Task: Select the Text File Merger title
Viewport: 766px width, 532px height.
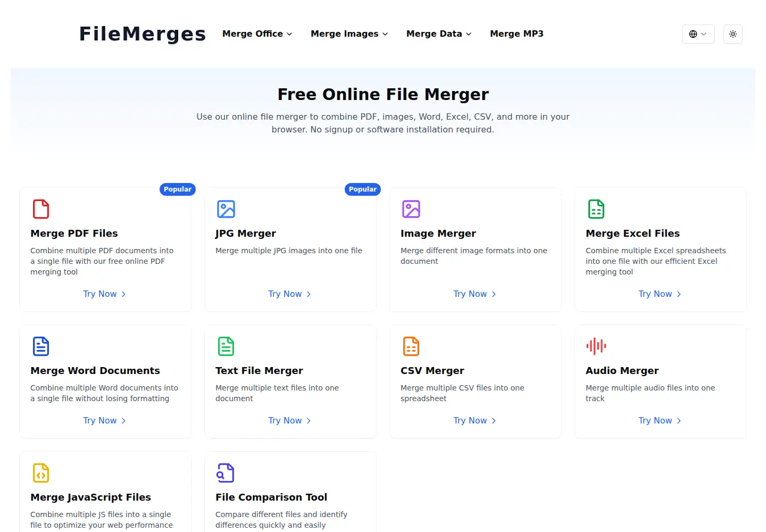Action: [259, 370]
